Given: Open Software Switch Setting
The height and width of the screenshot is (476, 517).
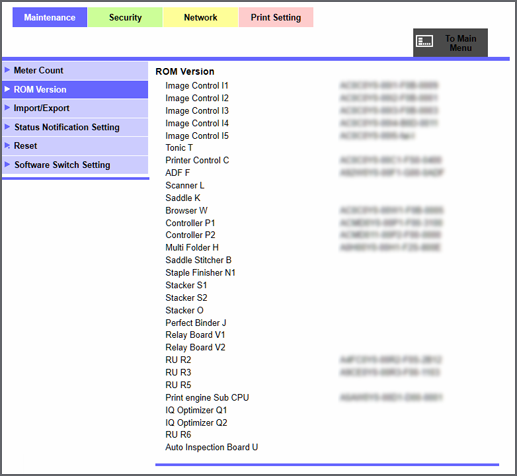Looking at the screenshot, I should [x=75, y=165].
